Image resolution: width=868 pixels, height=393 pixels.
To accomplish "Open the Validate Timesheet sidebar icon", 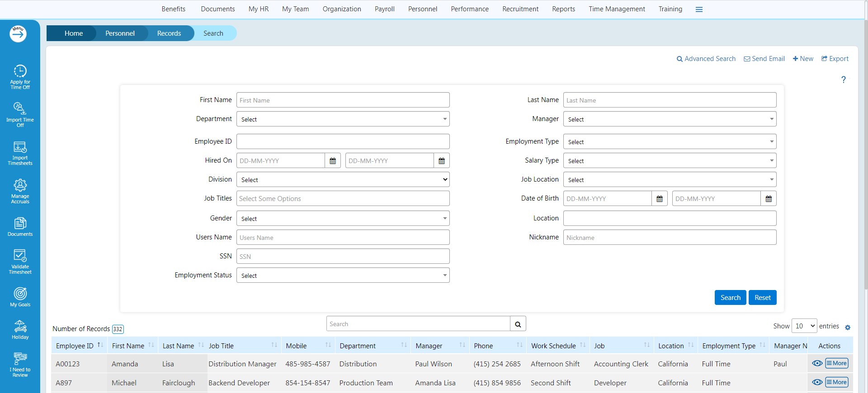I will pos(20,262).
